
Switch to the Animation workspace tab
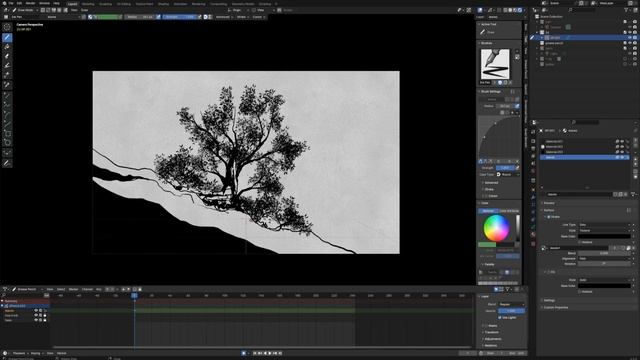[x=180, y=4]
